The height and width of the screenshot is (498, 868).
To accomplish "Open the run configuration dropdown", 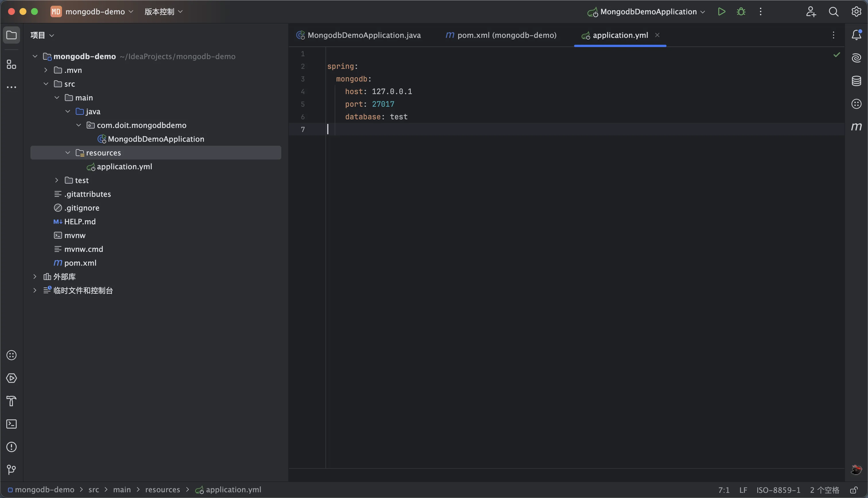I will click(x=648, y=12).
